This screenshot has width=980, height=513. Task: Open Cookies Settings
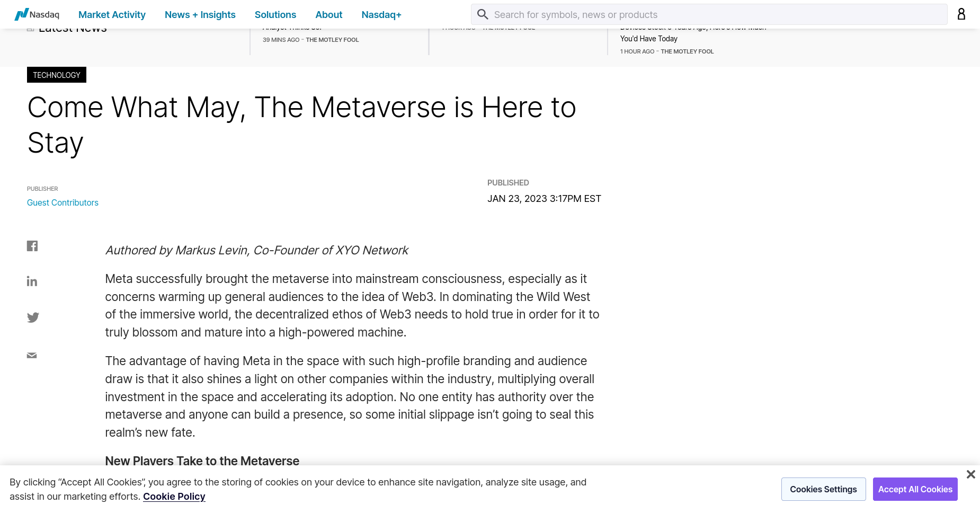823,489
